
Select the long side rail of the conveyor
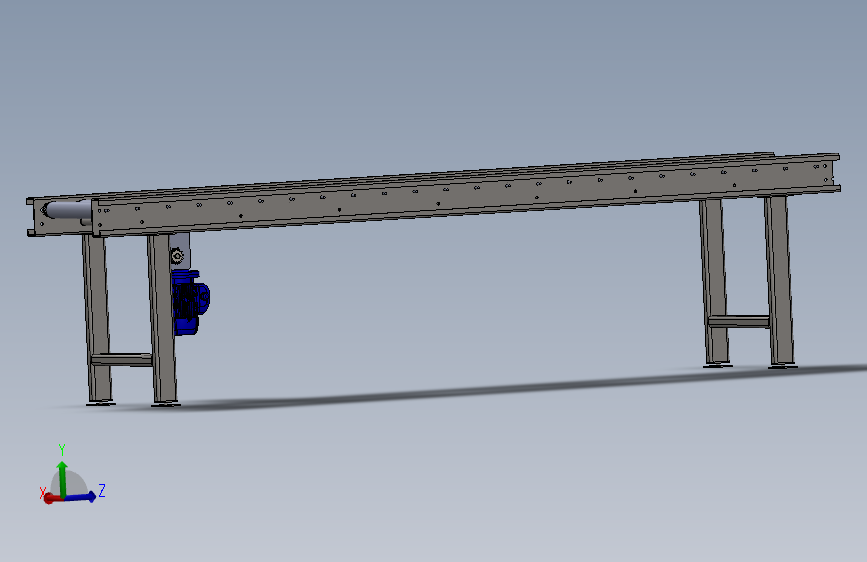(x=467, y=196)
